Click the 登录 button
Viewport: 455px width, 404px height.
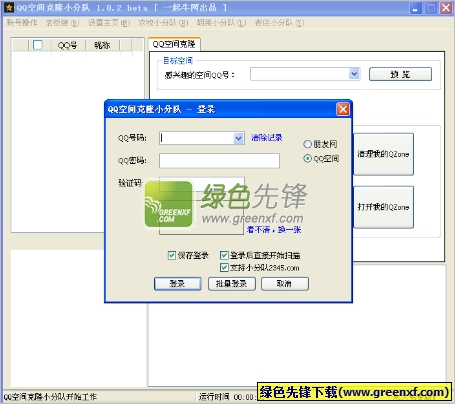[x=178, y=284]
